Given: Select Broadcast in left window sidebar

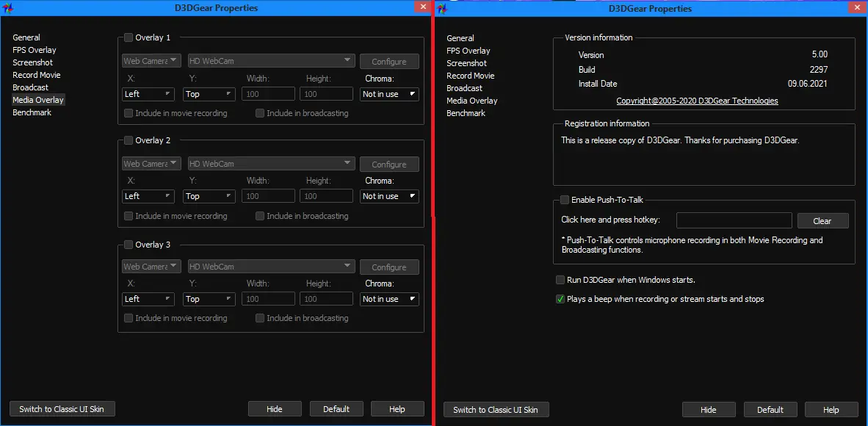Looking at the screenshot, I should [x=30, y=87].
